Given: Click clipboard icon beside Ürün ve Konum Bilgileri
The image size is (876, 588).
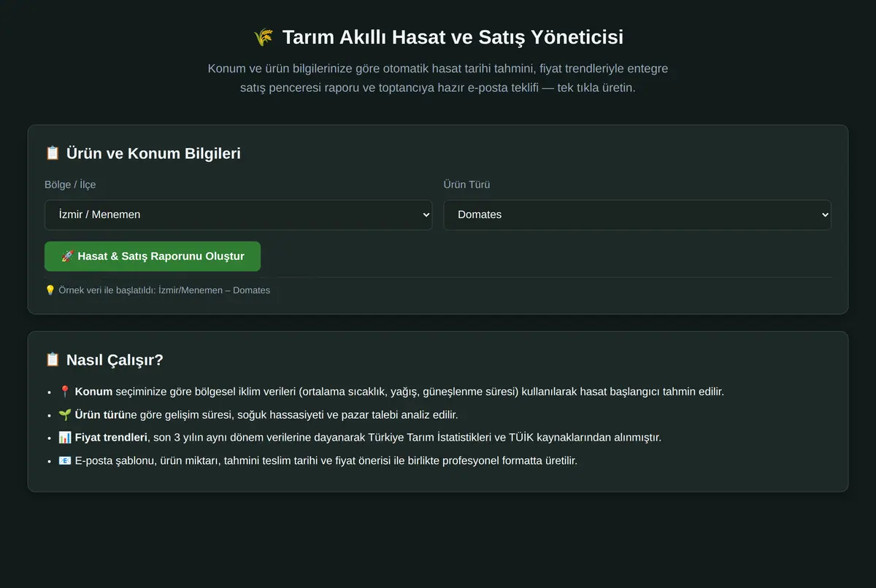Looking at the screenshot, I should [53, 153].
